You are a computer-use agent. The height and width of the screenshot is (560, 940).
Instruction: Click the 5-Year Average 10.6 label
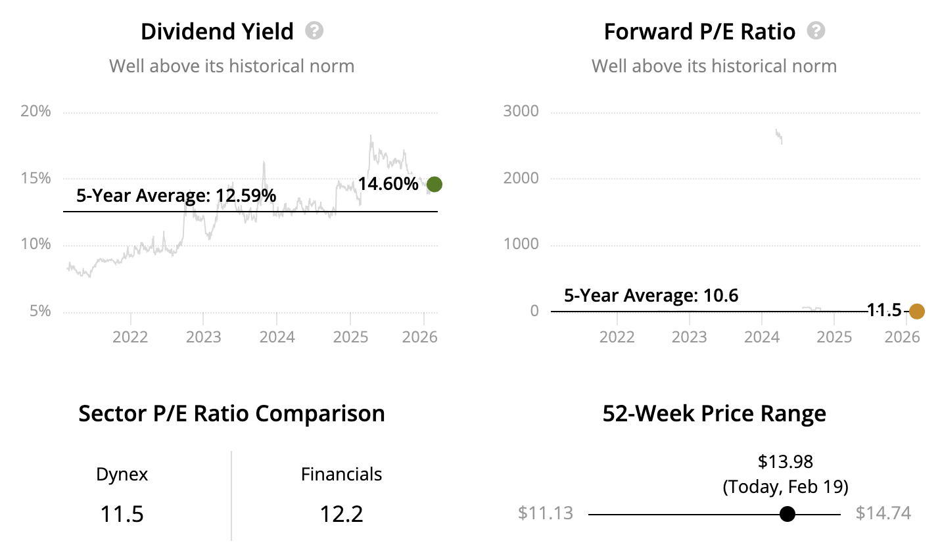pos(651,296)
